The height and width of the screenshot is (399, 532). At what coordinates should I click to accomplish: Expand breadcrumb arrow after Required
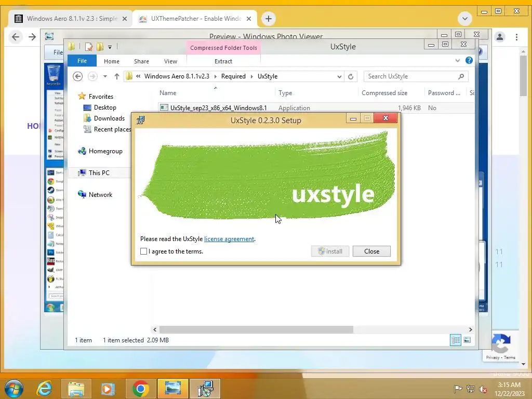[252, 76]
